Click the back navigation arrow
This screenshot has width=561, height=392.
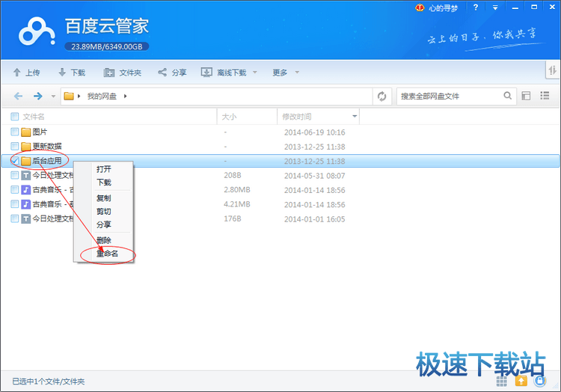[19, 96]
